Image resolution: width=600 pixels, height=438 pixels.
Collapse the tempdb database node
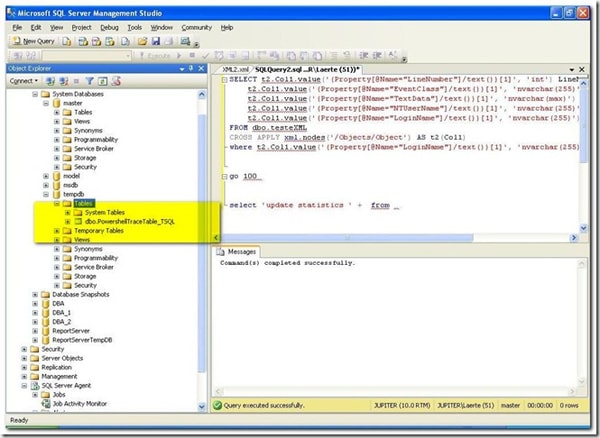pyautogui.click(x=46, y=194)
